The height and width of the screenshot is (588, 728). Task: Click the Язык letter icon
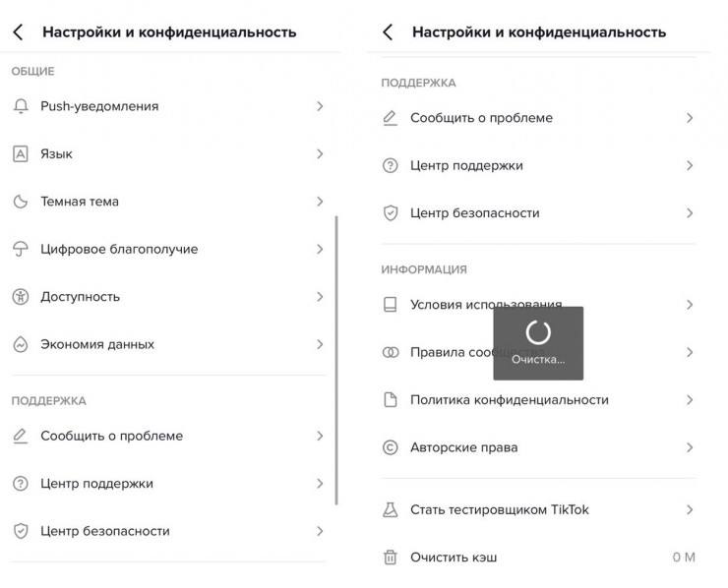tap(20, 153)
